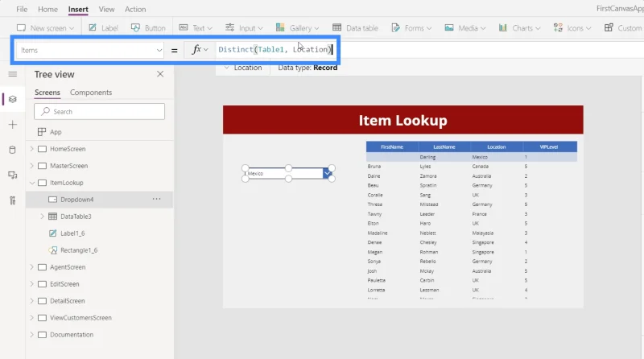Collapse the ItemLookup screen node
Screen dimensions: 644x359
click(x=32, y=183)
